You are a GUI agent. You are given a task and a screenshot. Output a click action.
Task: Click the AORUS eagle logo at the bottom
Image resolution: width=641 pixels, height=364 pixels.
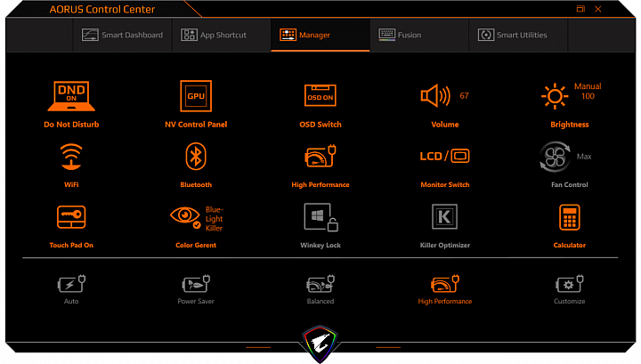(x=320, y=344)
